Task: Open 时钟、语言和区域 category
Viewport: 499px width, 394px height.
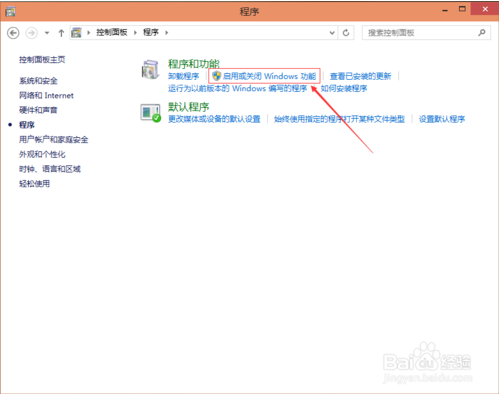Action: [x=50, y=169]
